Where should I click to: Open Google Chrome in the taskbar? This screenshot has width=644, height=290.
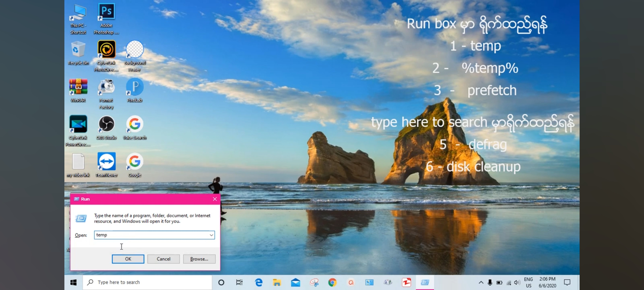[332, 282]
